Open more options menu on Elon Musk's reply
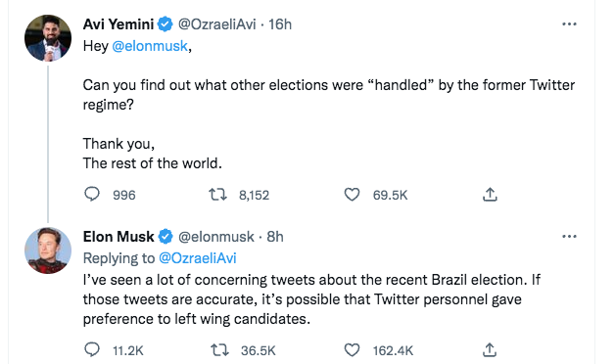Viewport: 615px width, 364px height. [x=569, y=236]
